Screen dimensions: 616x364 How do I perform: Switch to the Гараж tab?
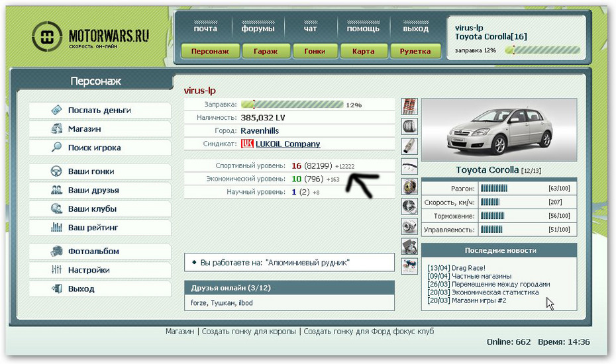coord(266,51)
